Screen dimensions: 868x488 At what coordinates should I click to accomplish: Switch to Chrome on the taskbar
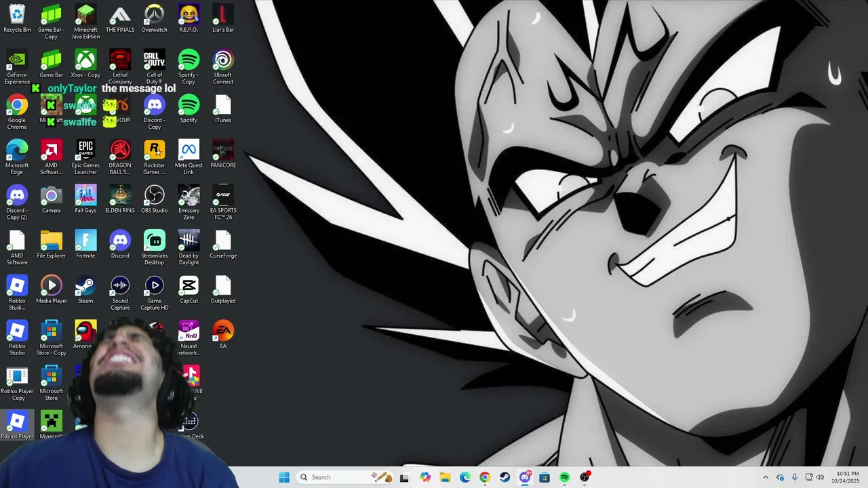(485, 477)
